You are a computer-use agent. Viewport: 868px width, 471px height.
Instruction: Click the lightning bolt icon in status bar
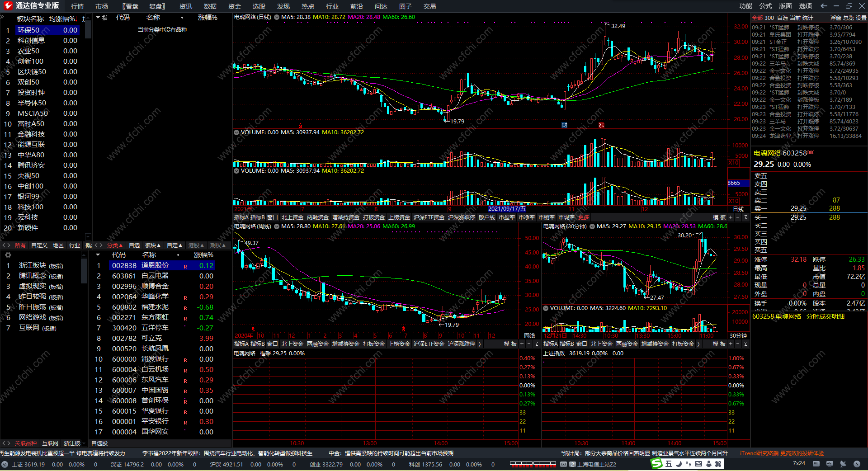point(857,464)
